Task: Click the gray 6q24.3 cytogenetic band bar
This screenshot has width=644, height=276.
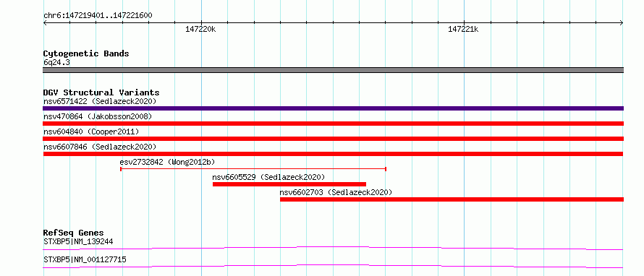Action: click(x=333, y=70)
